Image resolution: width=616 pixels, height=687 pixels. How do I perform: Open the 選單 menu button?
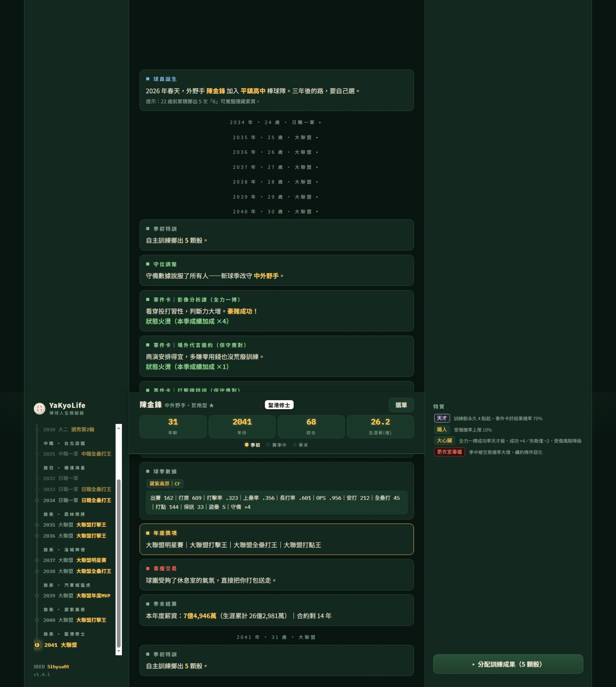[x=401, y=405]
